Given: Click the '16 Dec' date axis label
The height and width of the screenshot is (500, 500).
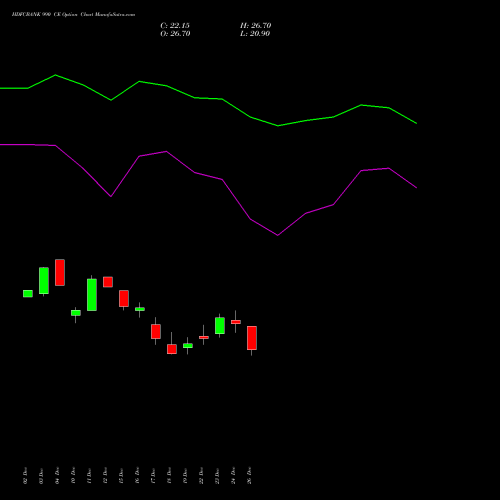Looking at the screenshot, I should pos(137,476).
